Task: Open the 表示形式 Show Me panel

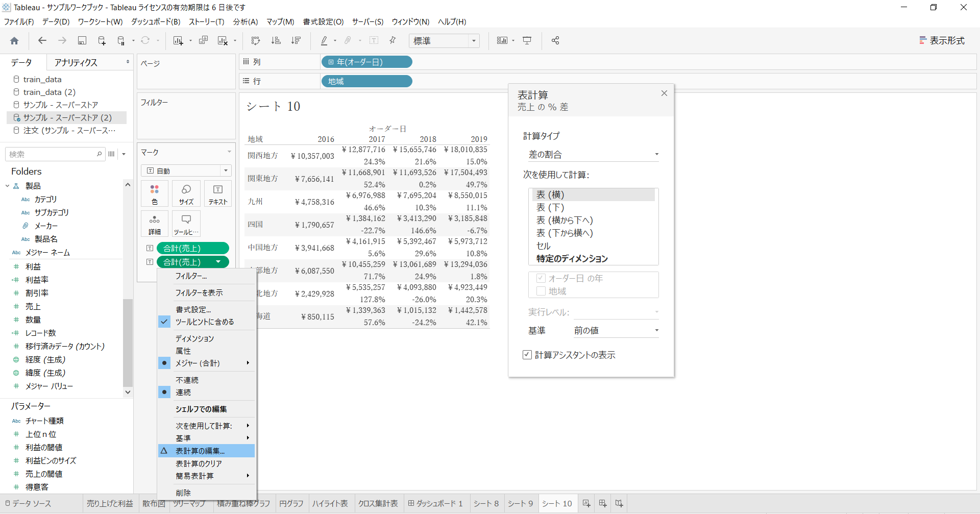Action: 942,41
